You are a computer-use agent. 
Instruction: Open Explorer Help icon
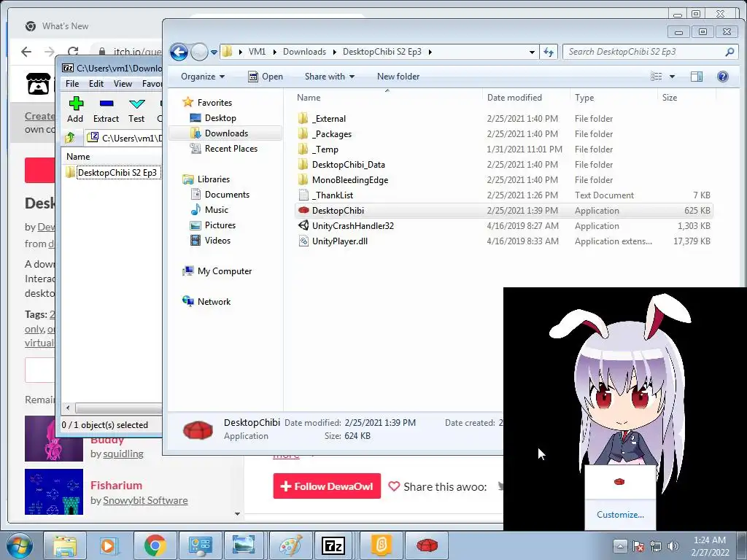[722, 77]
